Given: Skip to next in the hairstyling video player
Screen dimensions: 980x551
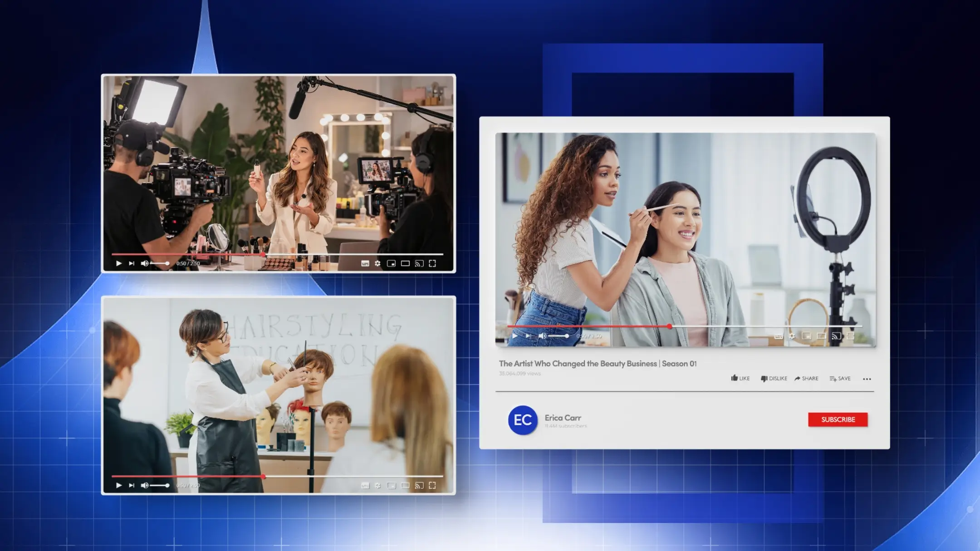Looking at the screenshot, I should (x=132, y=485).
